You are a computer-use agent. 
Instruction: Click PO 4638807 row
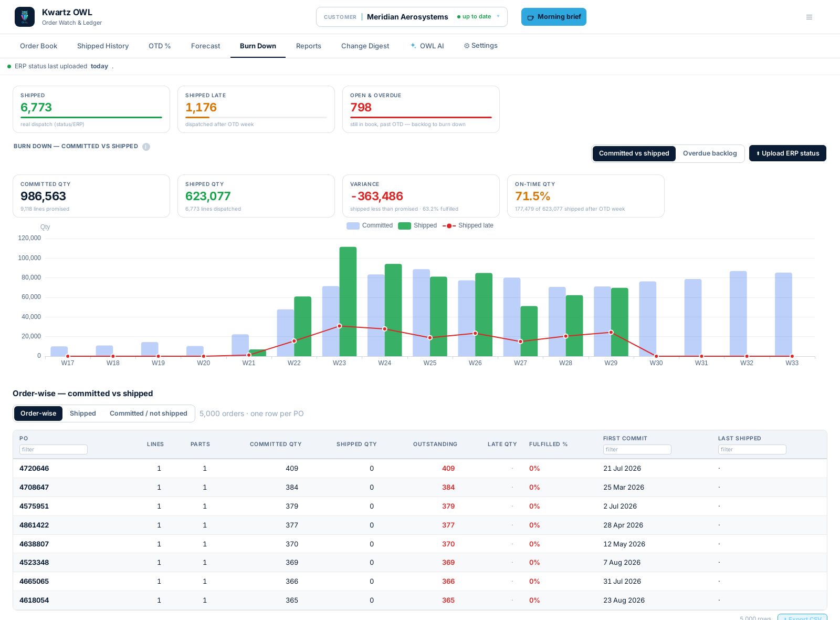[x=420, y=544]
